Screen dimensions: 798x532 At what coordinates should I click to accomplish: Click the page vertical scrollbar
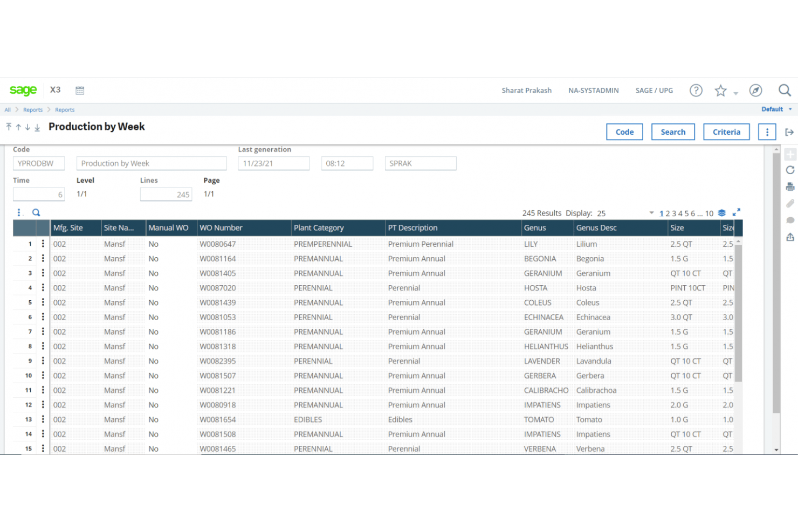776,282
